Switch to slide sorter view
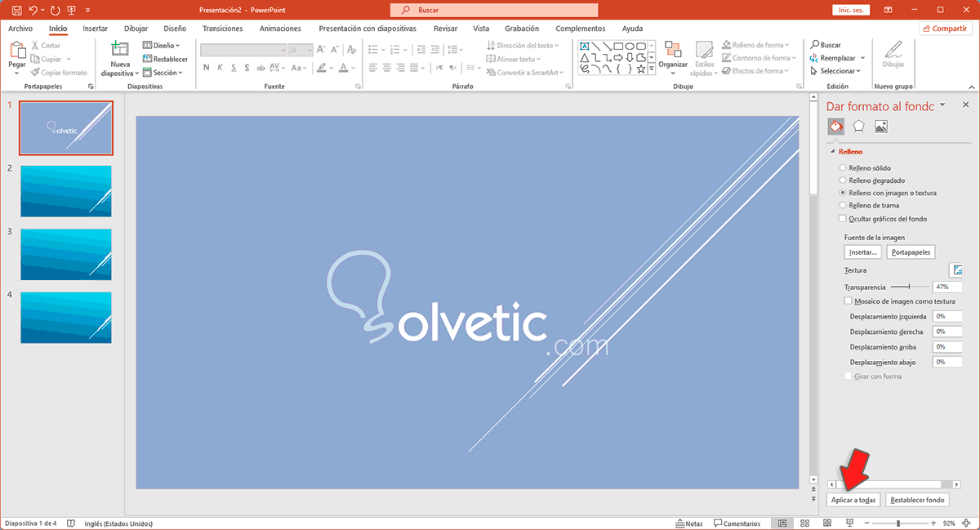 coord(805,523)
